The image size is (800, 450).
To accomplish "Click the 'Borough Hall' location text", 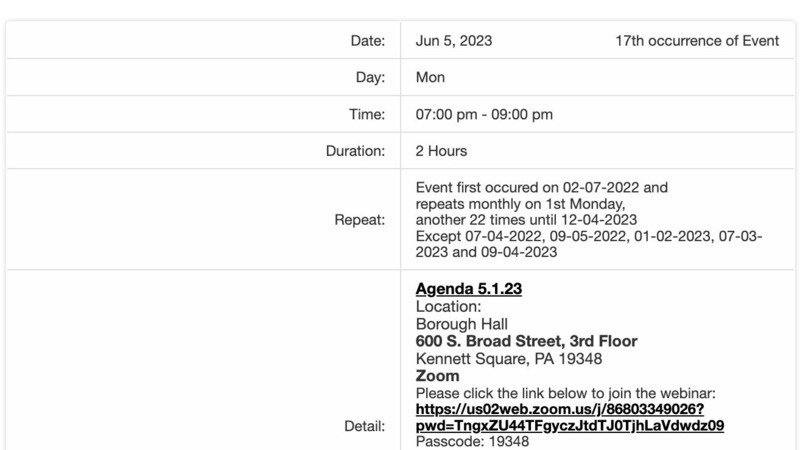I will [461, 324].
